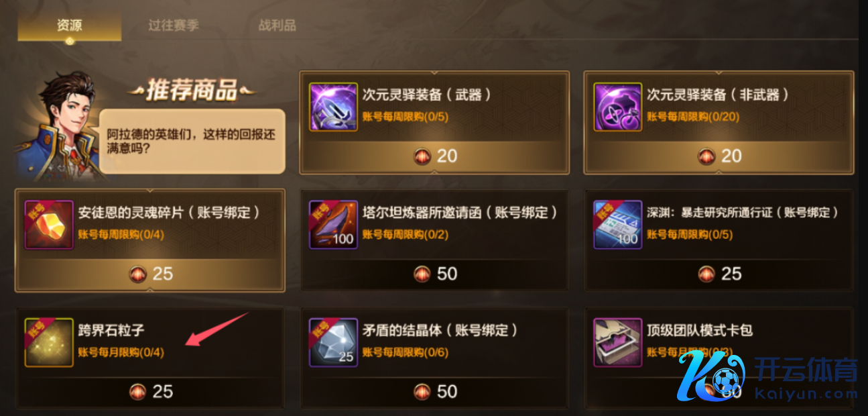
Task: Switch to the 战利品 tab
Action: tap(277, 26)
